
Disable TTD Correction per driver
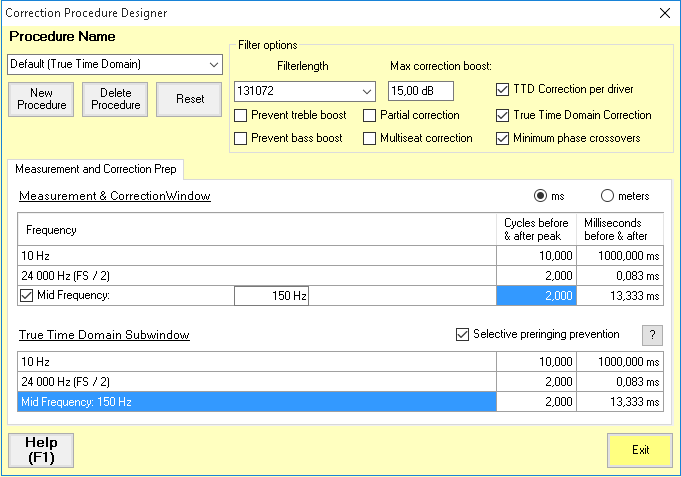pos(503,89)
